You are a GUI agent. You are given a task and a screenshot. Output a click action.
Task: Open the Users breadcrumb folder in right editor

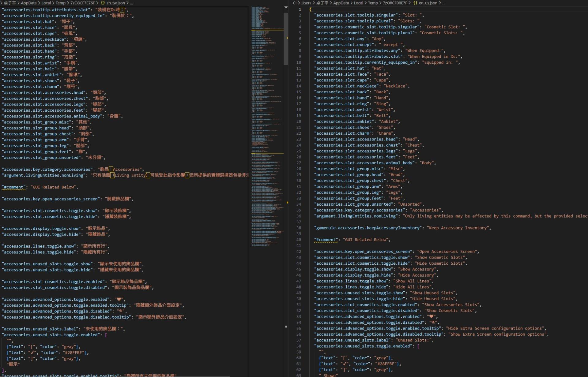point(306,3)
